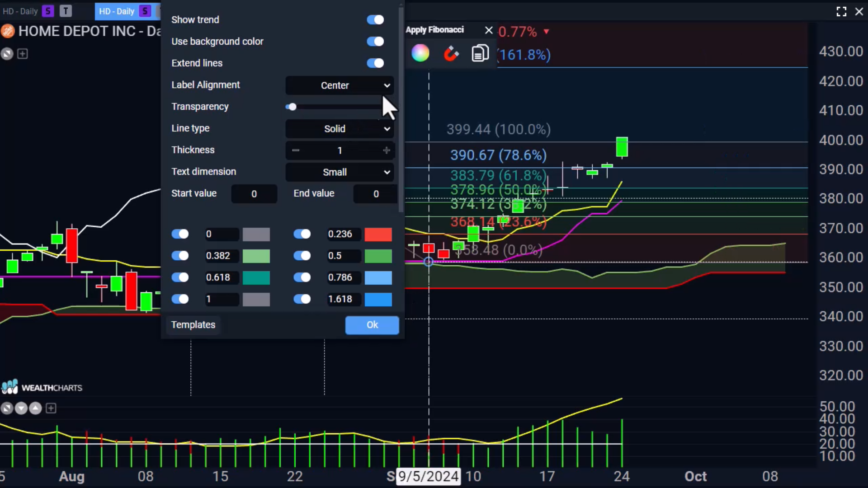Viewport: 868px width, 488px height.
Task: Click the T badge on first HD - Daily tab
Action: point(66,11)
